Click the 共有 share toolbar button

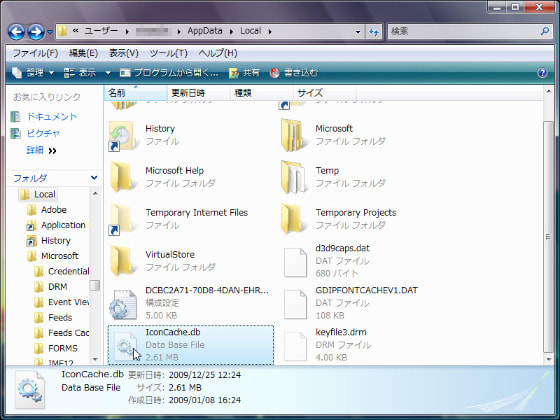tap(244, 73)
